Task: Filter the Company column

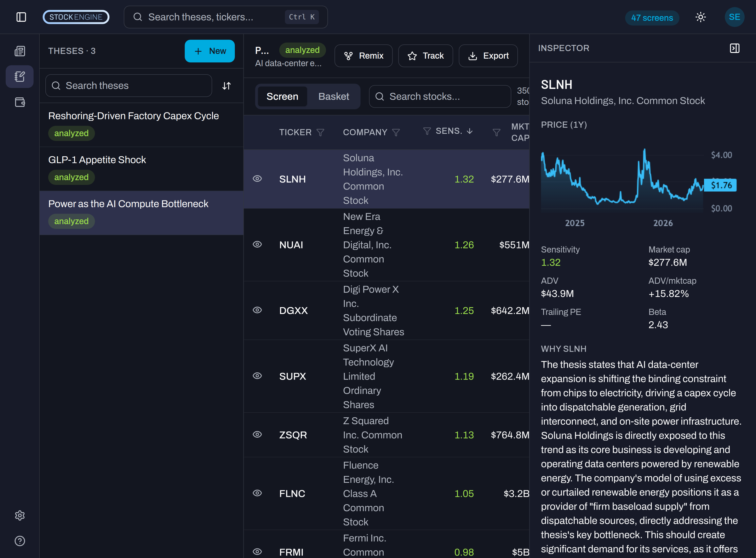Action: coord(396,132)
